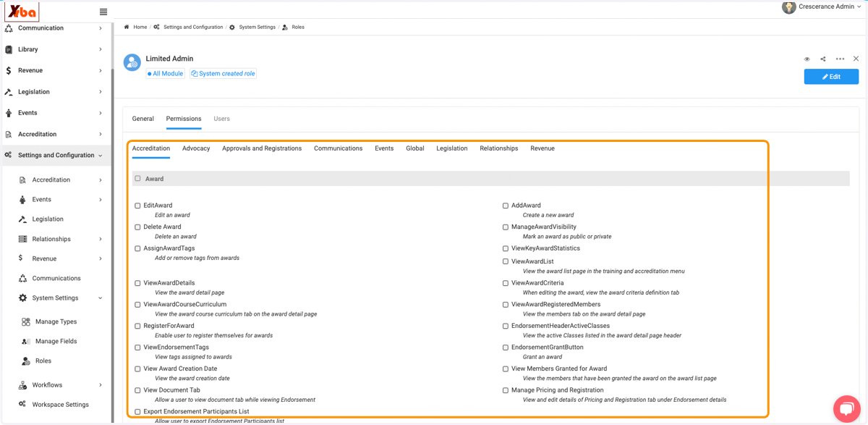Screen dimensions: 868x425
Task: Expand the Workflows chevron
Action: pyautogui.click(x=101, y=385)
